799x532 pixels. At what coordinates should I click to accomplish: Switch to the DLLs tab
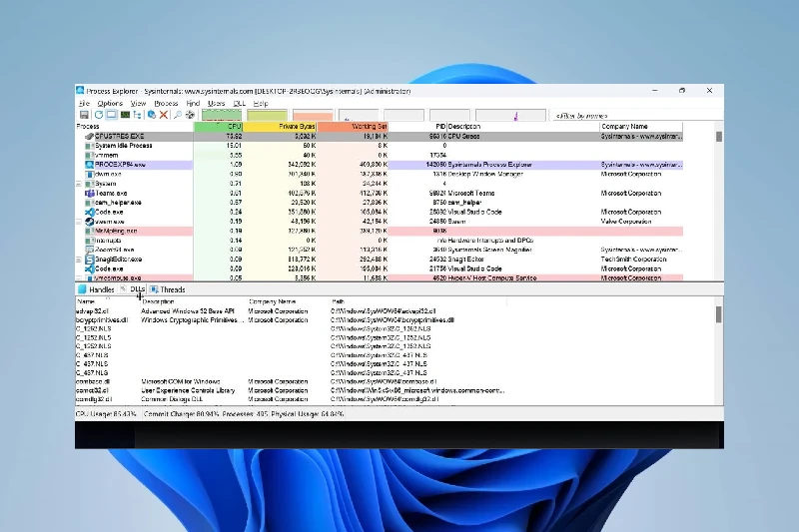point(134,289)
